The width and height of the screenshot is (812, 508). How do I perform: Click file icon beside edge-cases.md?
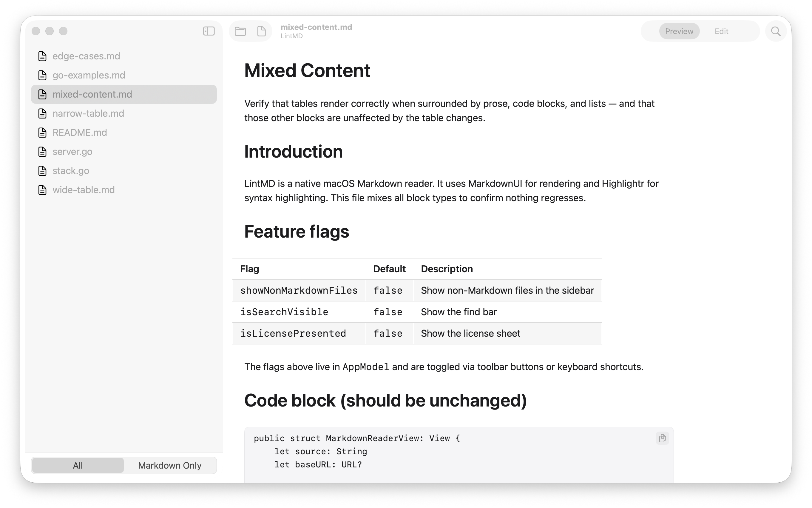[x=42, y=56]
